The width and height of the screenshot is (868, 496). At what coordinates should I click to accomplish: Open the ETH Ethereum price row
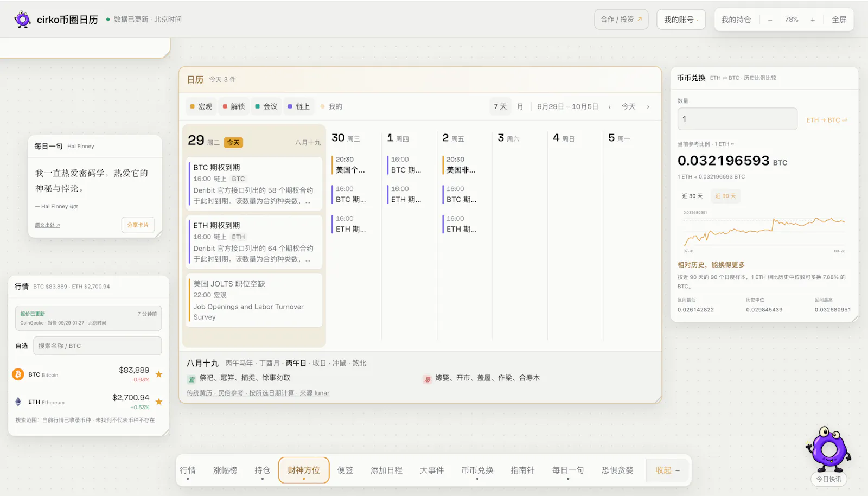point(87,402)
